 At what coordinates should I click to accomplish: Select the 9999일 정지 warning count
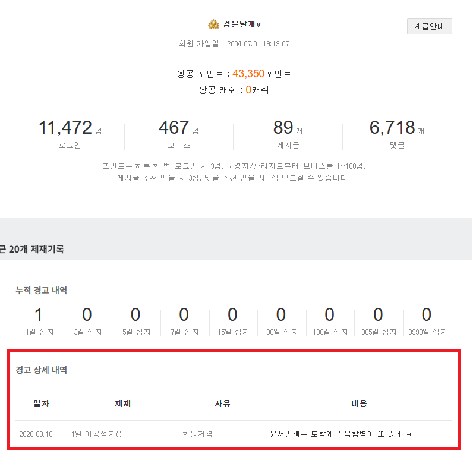pos(426,315)
